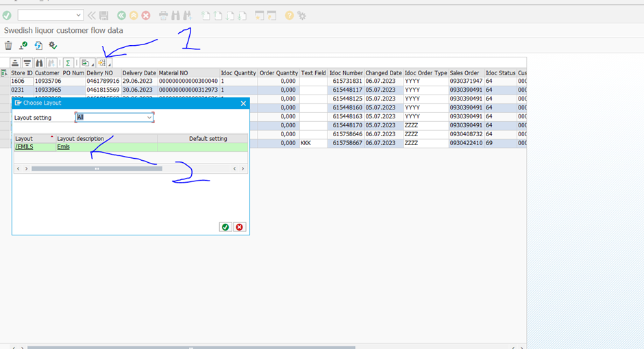Click the trash can Delete icon

click(x=8, y=46)
